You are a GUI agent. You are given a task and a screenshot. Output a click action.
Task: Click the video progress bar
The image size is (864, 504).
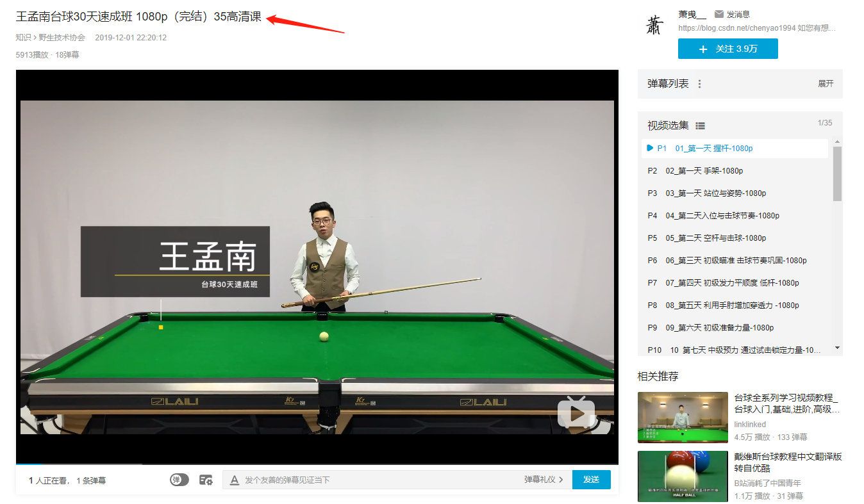[317, 463]
